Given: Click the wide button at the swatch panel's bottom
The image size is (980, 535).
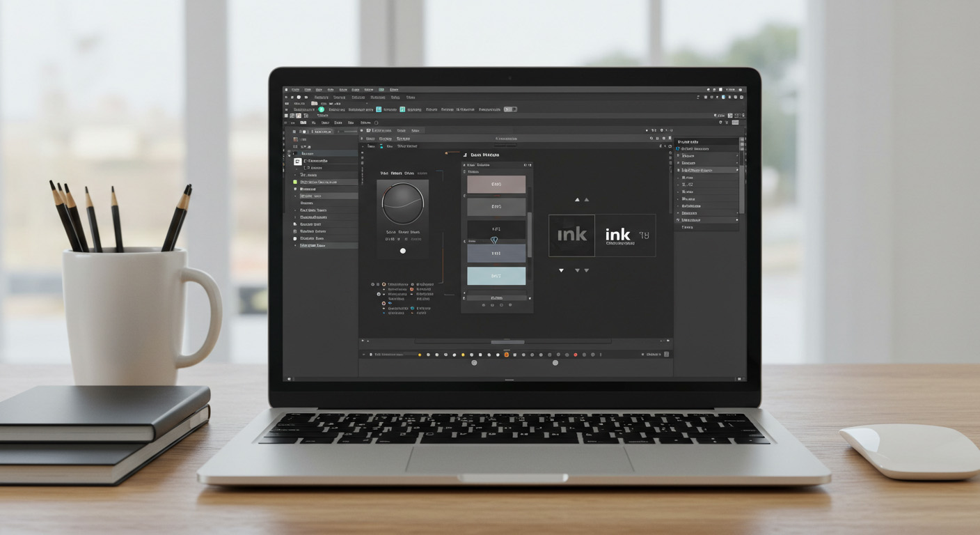Looking at the screenshot, I should 496,297.
